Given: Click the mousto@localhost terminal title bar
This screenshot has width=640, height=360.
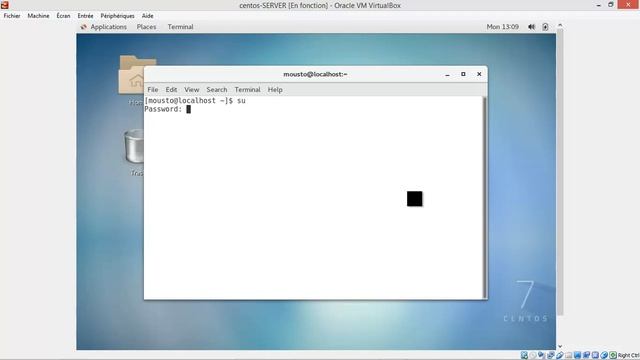Looking at the screenshot, I should click(315, 74).
